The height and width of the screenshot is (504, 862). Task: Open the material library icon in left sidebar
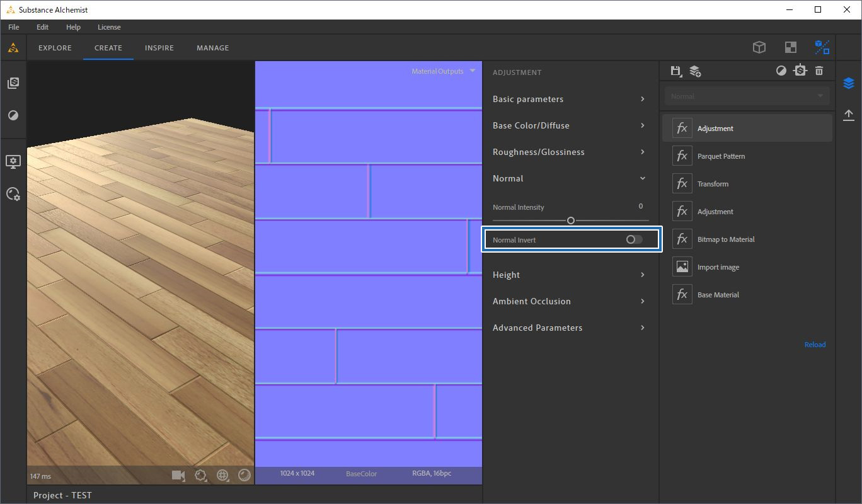(x=13, y=83)
